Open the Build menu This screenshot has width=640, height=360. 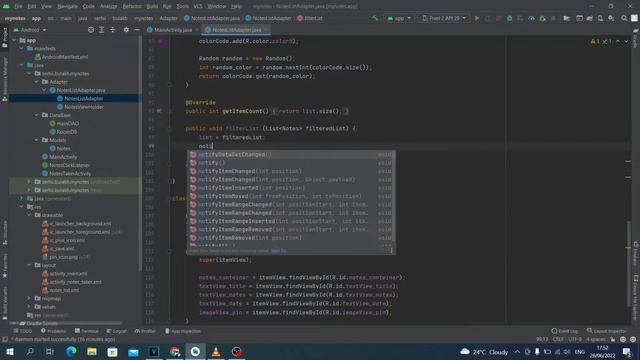point(152,7)
